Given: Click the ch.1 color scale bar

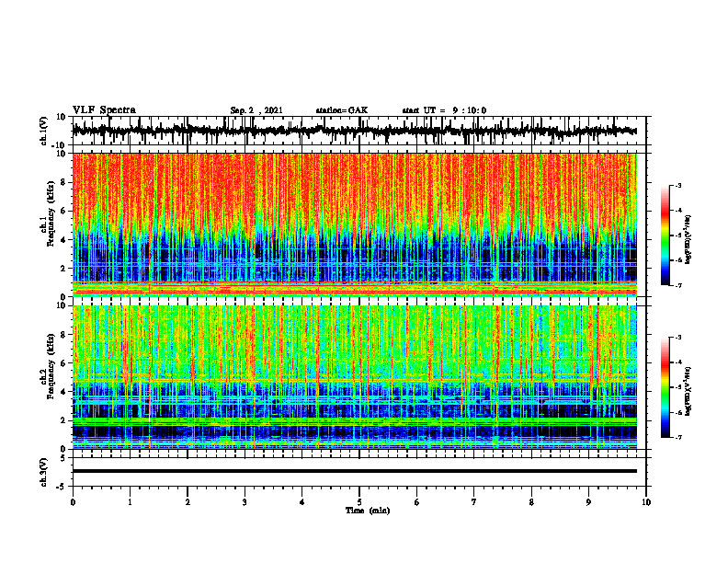Looking at the screenshot, I should [665, 236].
